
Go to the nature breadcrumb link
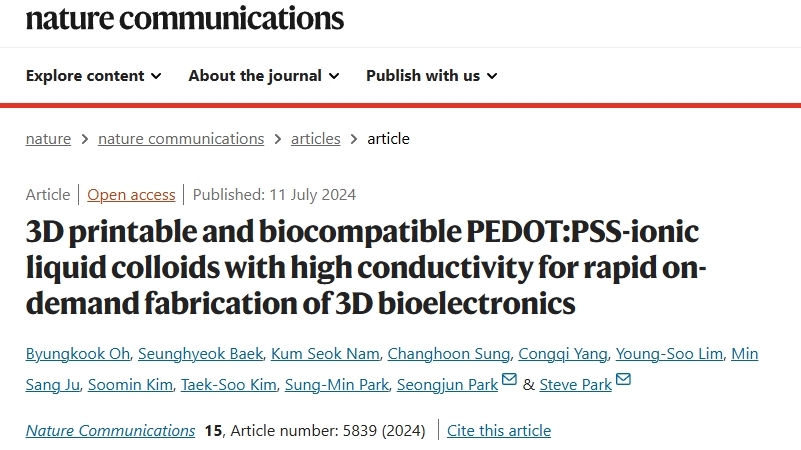pos(48,139)
